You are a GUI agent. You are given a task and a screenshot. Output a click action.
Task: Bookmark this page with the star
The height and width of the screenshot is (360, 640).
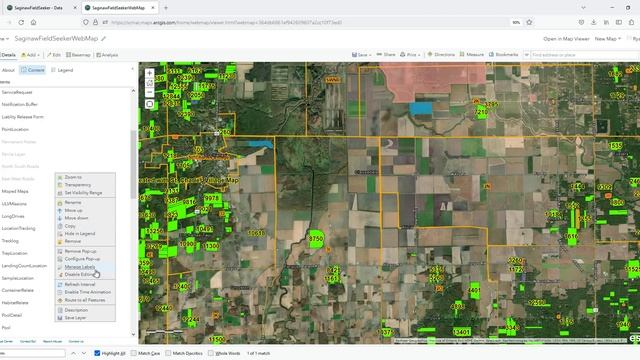pos(529,22)
